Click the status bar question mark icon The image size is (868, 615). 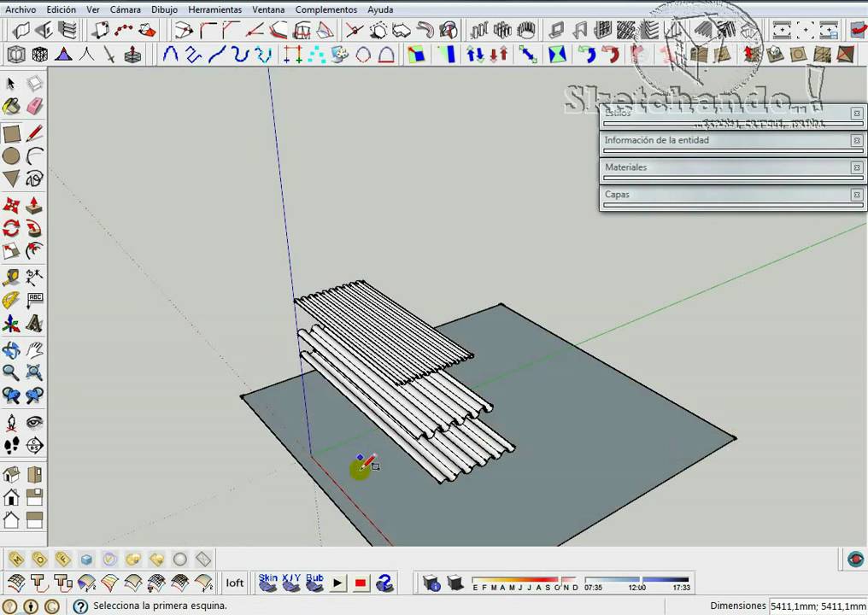80,606
